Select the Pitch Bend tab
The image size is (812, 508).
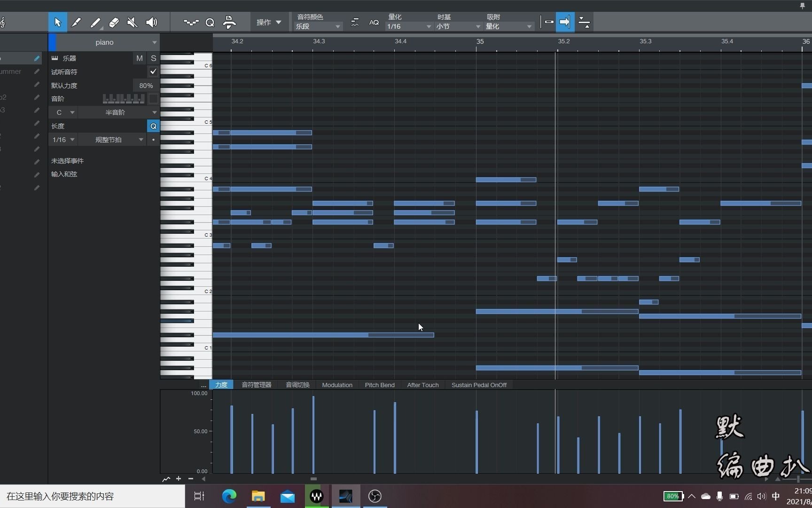380,385
